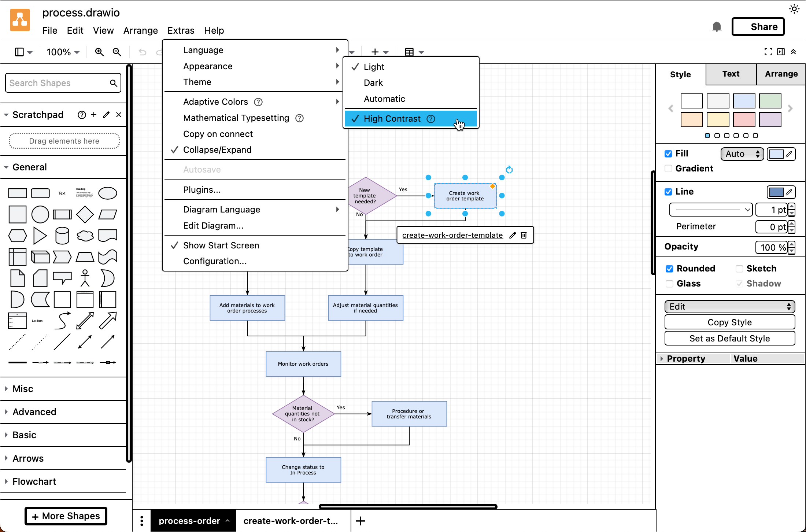Select High Contrast in the Theme submenu
The image size is (806, 532).
[x=392, y=118]
